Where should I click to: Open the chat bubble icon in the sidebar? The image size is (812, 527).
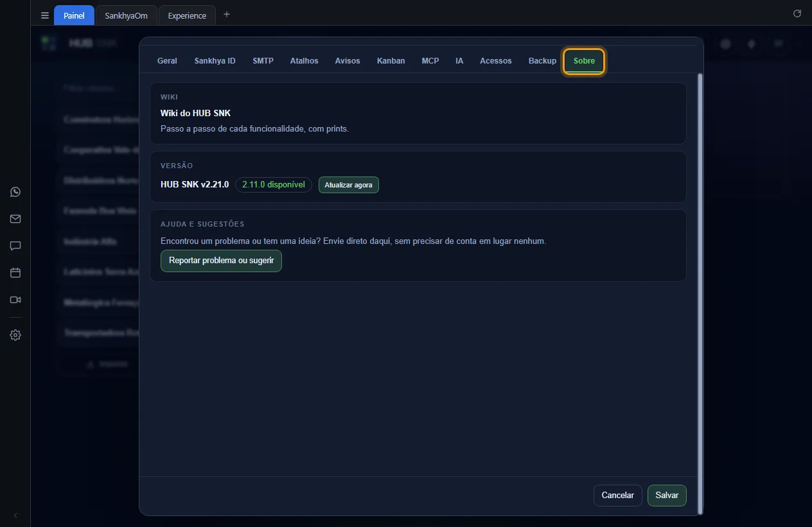(x=15, y=246)
